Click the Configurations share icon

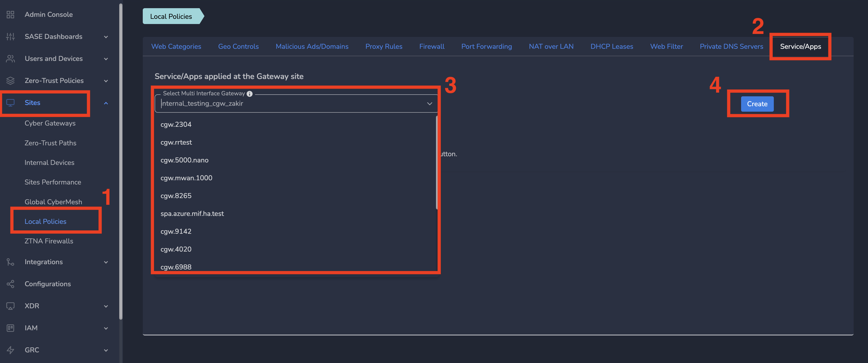point(10,284)
